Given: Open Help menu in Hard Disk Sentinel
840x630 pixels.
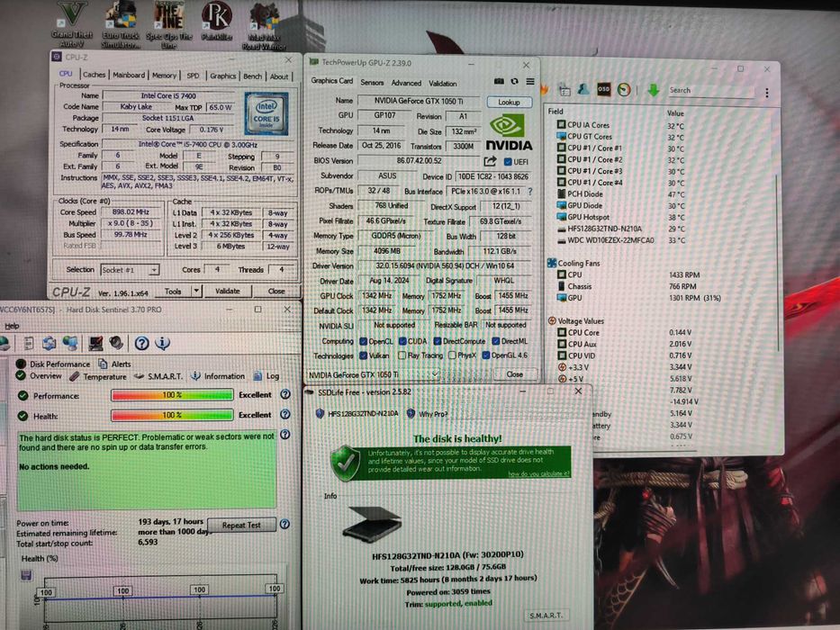Looking at the screenshot, I should [11, 326].
